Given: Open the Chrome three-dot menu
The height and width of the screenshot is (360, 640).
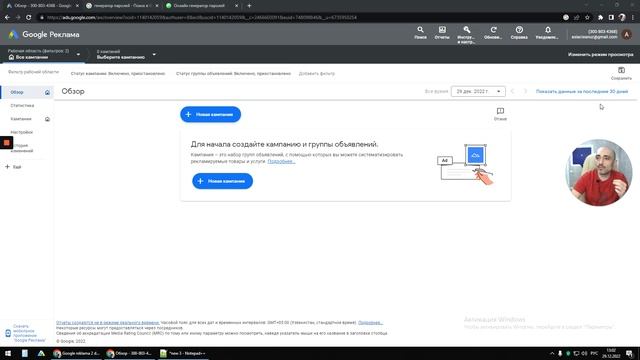Looking at the screenshot, I should 633,18.
